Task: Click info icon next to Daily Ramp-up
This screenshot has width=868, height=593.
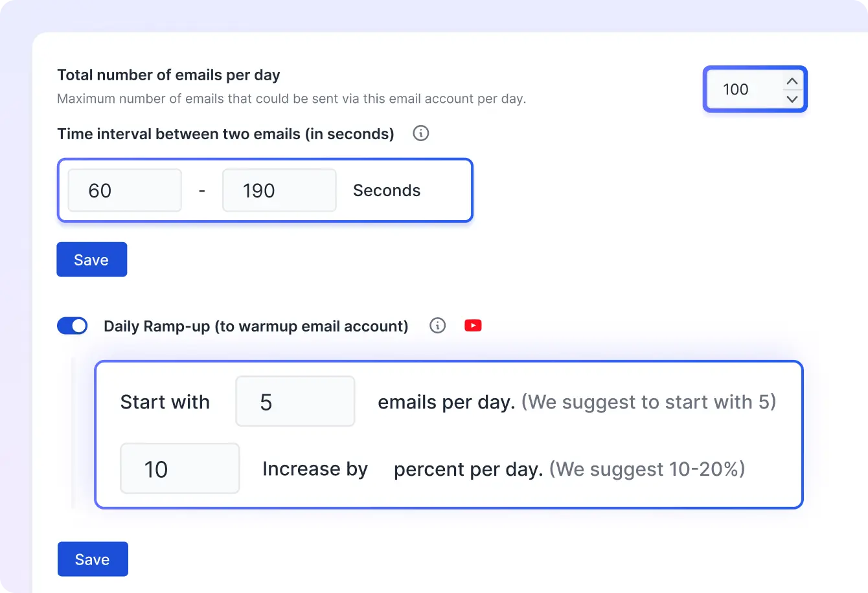Action: click(438, 326)
